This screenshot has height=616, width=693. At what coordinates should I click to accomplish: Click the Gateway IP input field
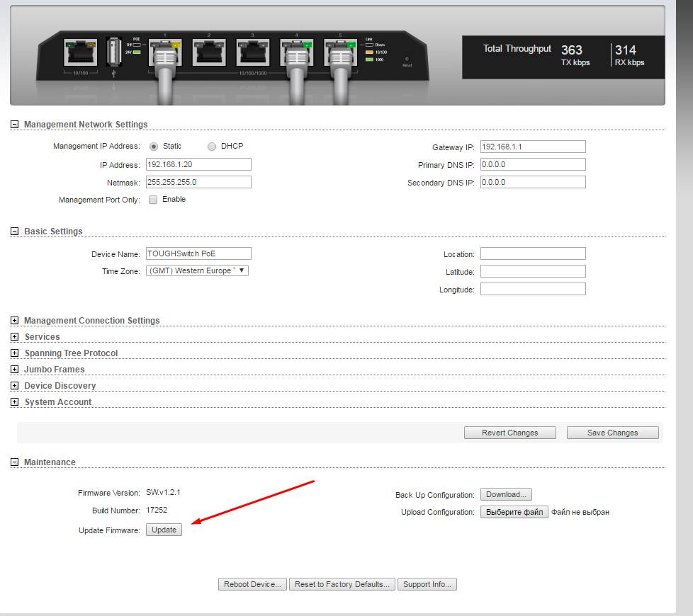point(532,147)
